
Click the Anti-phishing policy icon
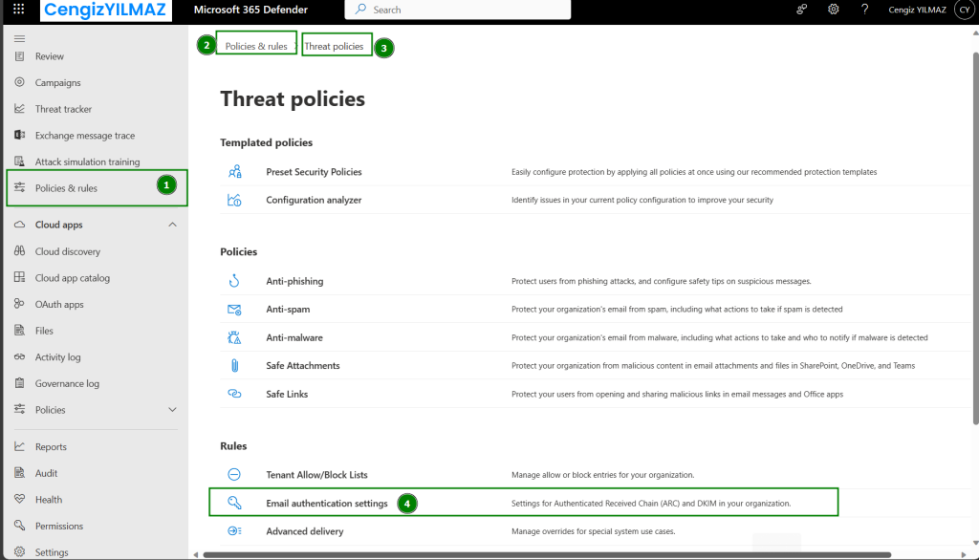(234, 281)
